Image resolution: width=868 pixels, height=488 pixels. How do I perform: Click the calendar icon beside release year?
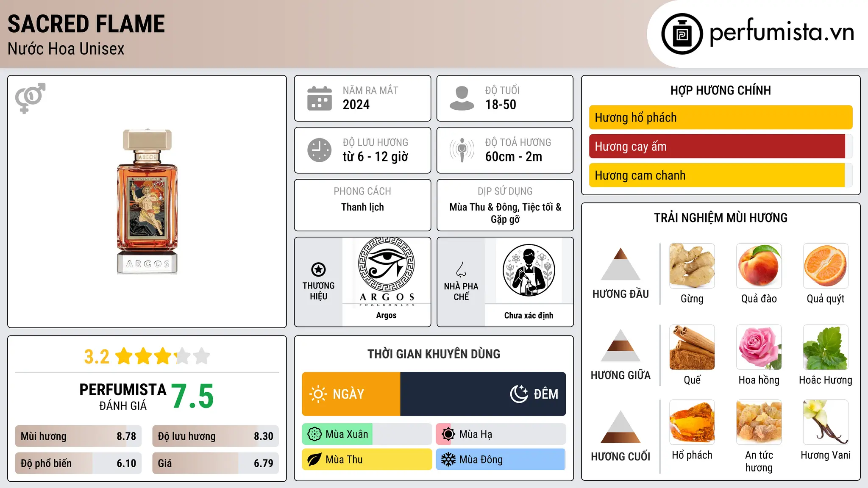pyautogui.click(x=320, y=98)
